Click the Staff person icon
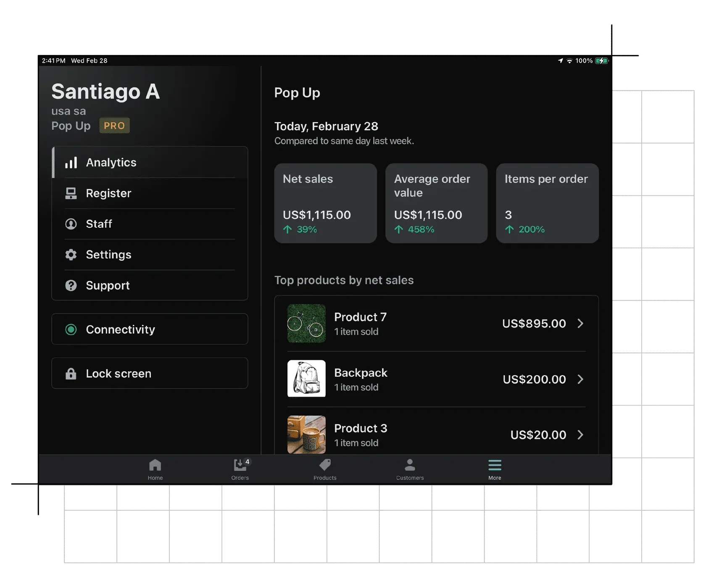The image size is (706, 588). 71,224
